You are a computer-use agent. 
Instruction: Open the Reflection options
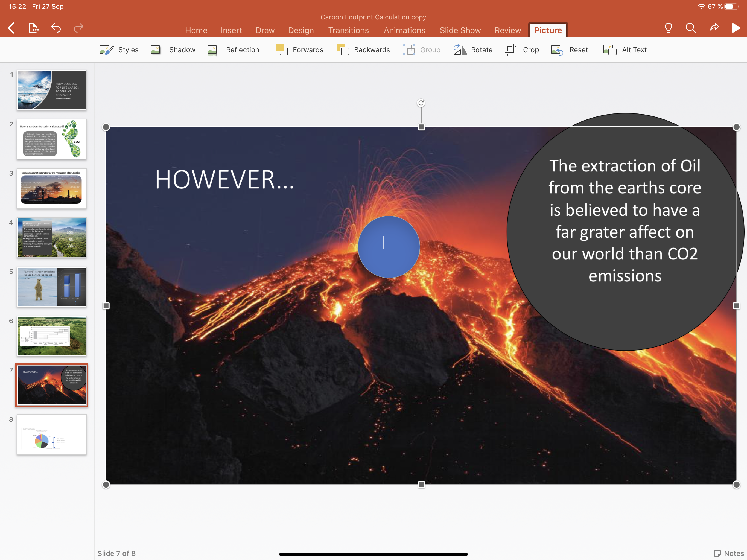pyautogui.click(x=233, y=50)
